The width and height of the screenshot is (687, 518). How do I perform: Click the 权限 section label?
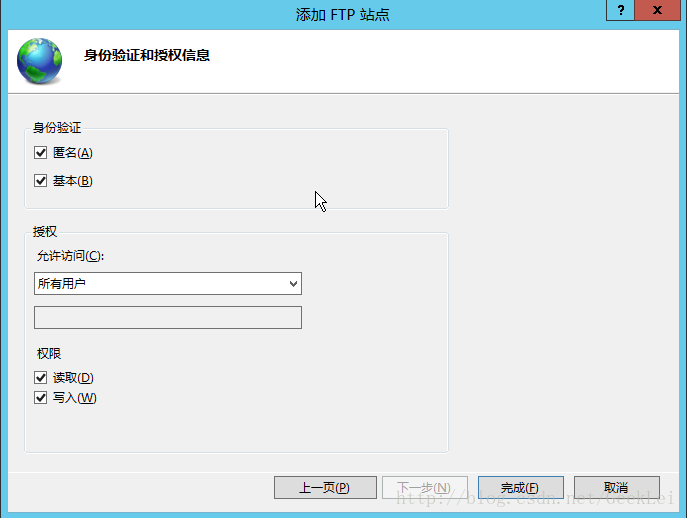pos(49,354)
